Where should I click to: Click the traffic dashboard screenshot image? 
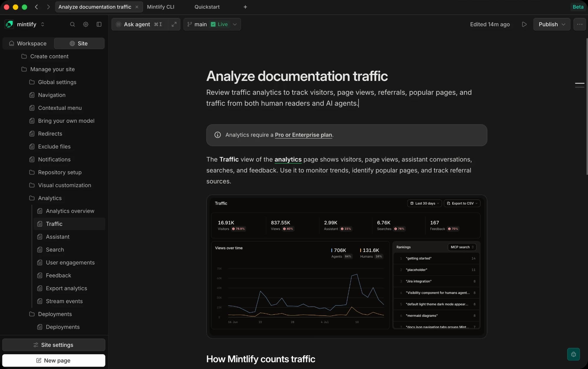pos(347,267)
